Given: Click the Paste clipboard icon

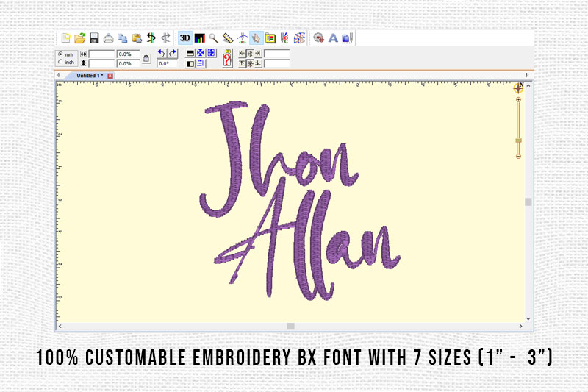Looking at the screenshot, I should [x=137, y=38].
